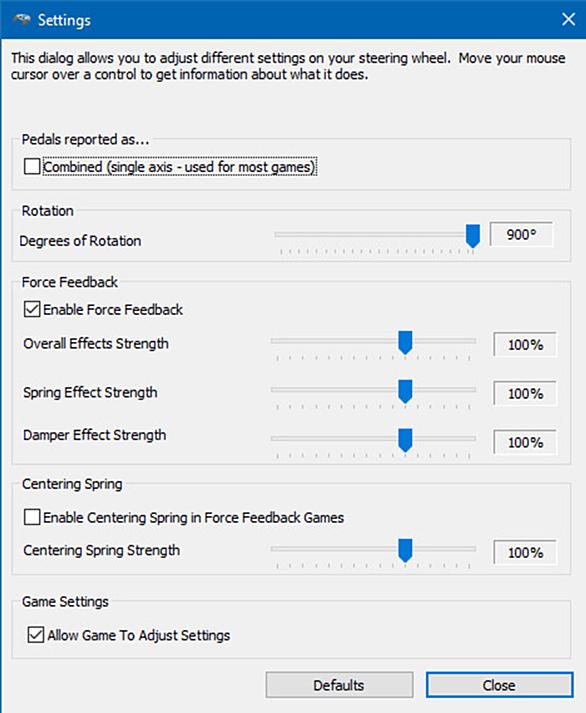Click the Centering Spring Strength 100% field

525,552
